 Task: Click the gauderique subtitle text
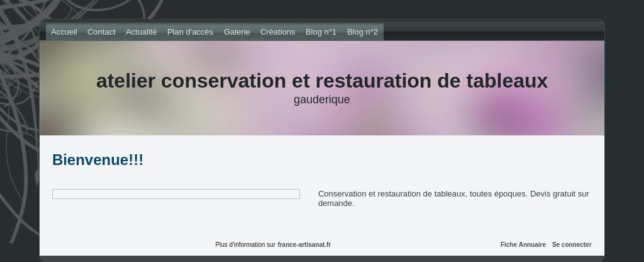pos(322,100)
